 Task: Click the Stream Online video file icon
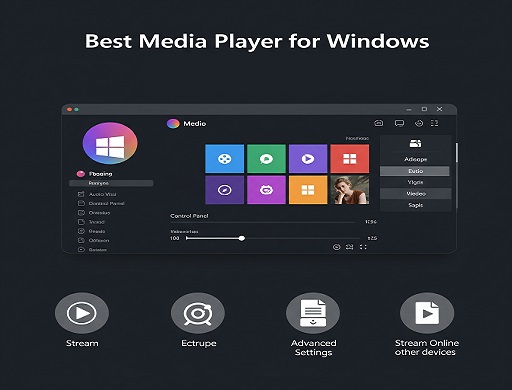(427, 313)
